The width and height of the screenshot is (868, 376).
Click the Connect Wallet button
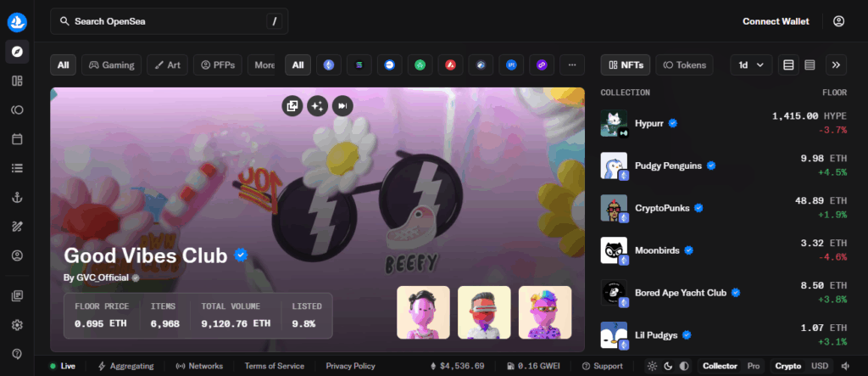coord(776,21)
